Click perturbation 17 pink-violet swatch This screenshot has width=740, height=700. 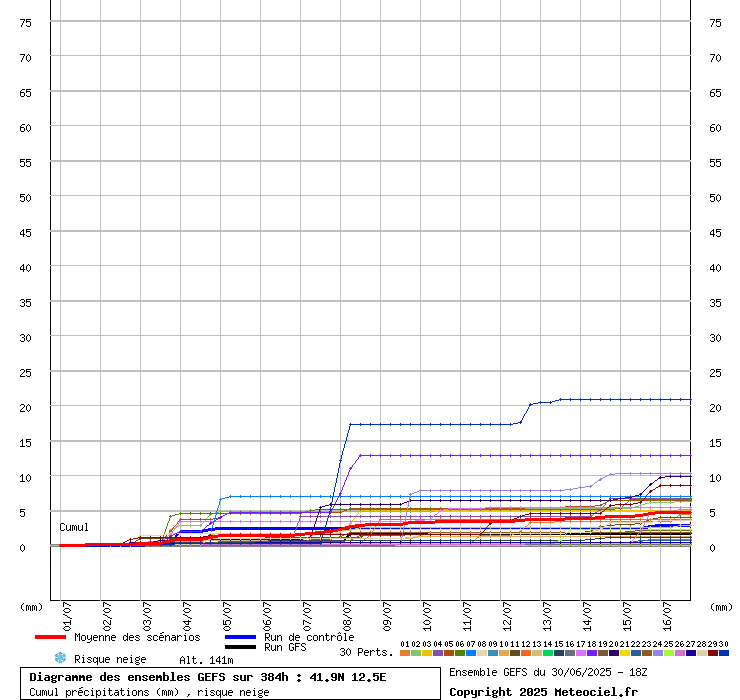tap(580, 653)
